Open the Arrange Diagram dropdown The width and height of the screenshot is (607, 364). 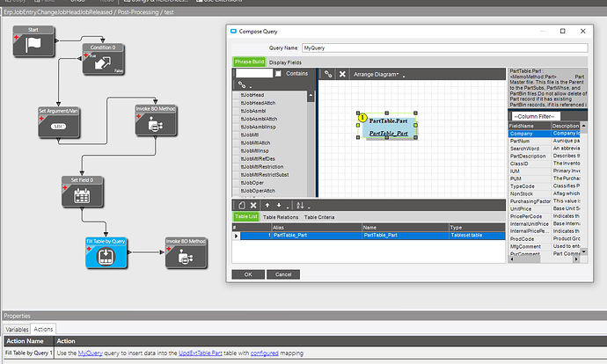pos(377,75)
